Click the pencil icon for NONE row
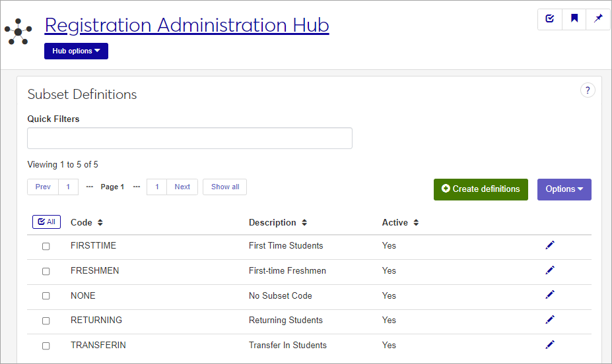 point(550,295)
